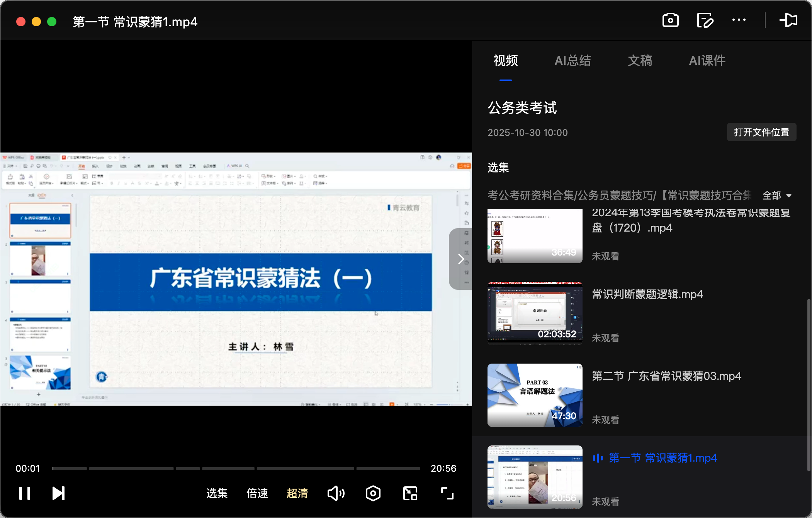Open the 文稿 tab
The height and width of the screenshot is (518, 812).
click(x=640, y=61)
